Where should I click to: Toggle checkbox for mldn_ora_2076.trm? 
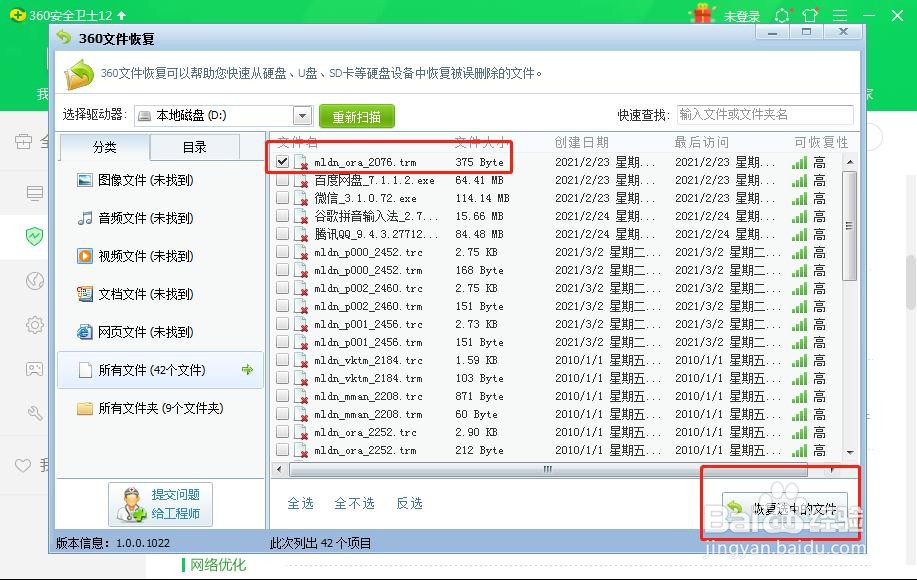click(x=282, y=161)
